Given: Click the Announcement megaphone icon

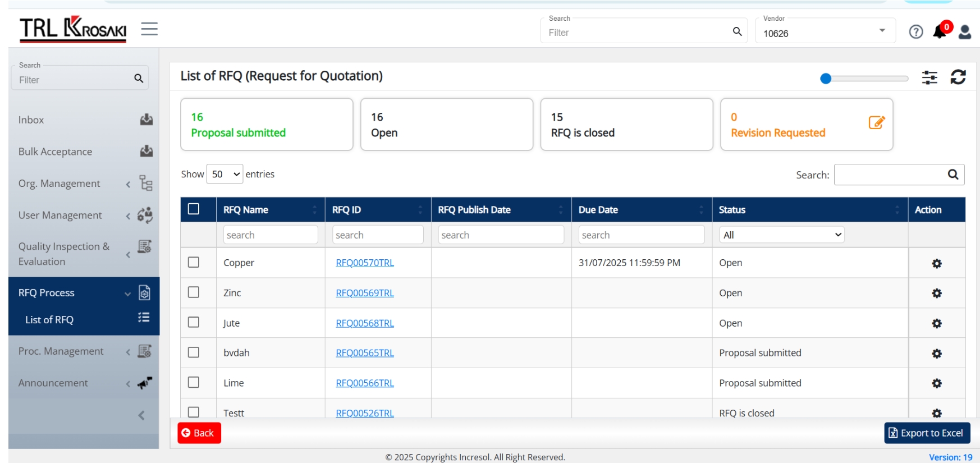Looking at the screenshot, I should point(145,383).
